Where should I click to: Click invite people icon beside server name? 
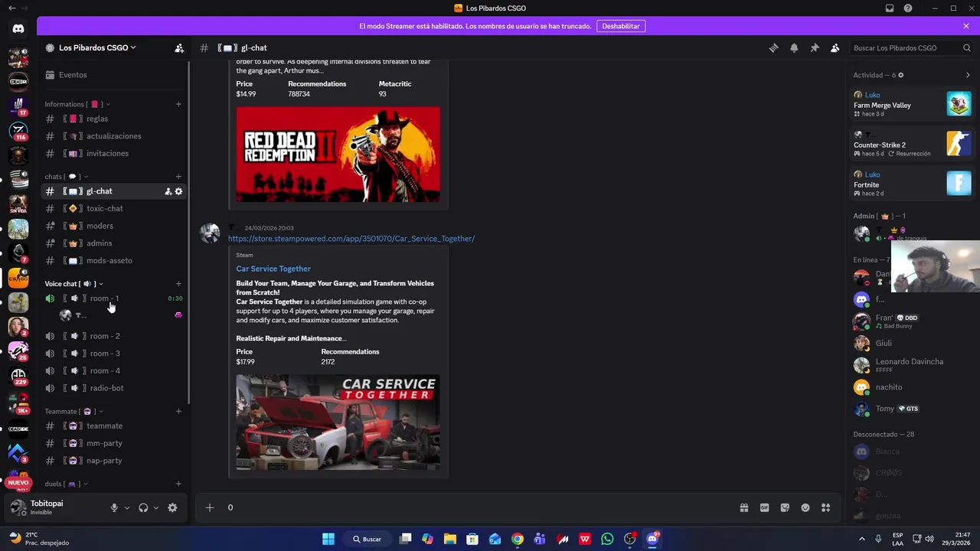coord(179,47)
